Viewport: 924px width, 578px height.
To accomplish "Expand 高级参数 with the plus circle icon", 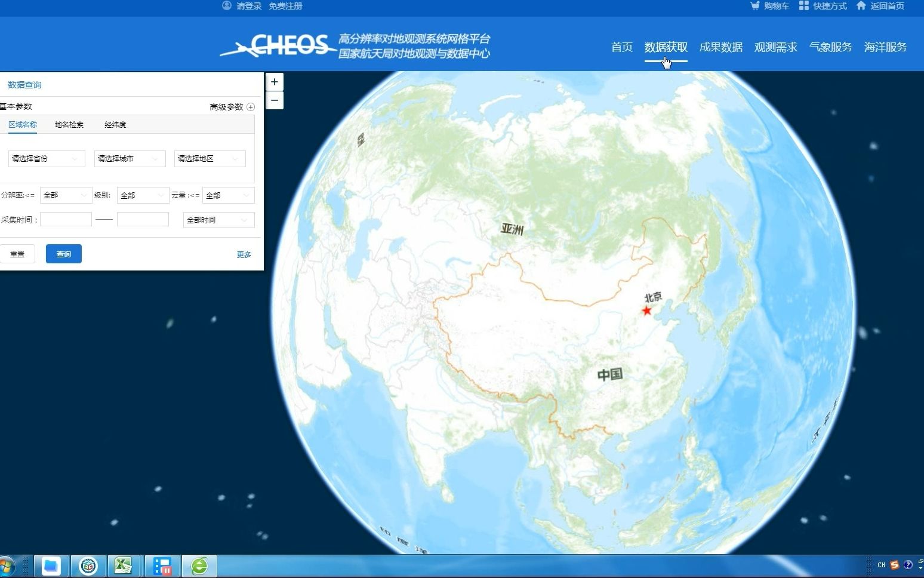I will [251, 107].
